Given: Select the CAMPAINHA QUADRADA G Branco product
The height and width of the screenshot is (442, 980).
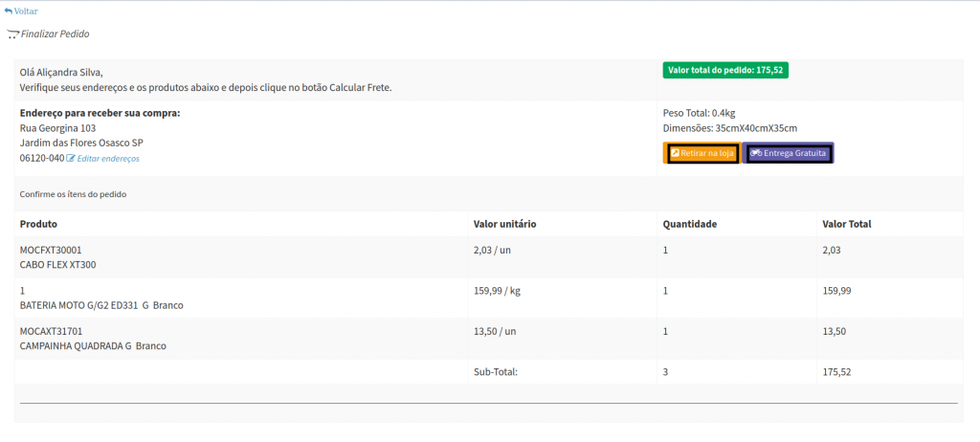Looking at the screenshot, I should pos(93,345).
